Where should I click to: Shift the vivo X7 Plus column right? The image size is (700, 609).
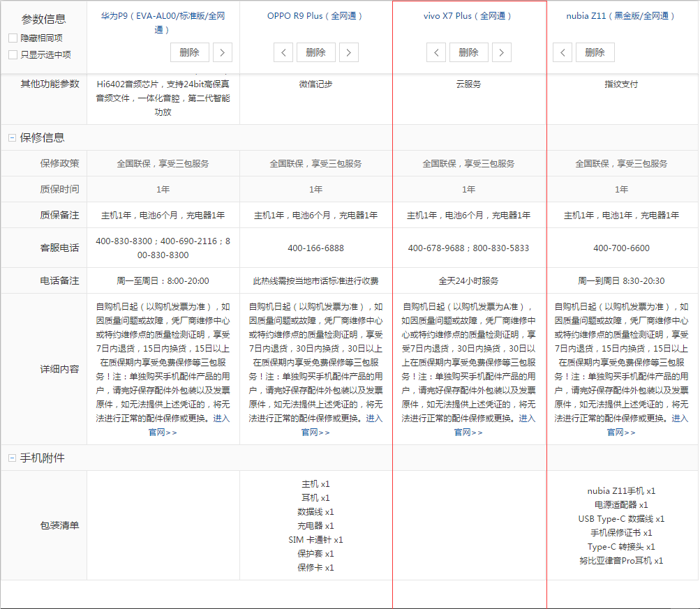tap(501, 52)
